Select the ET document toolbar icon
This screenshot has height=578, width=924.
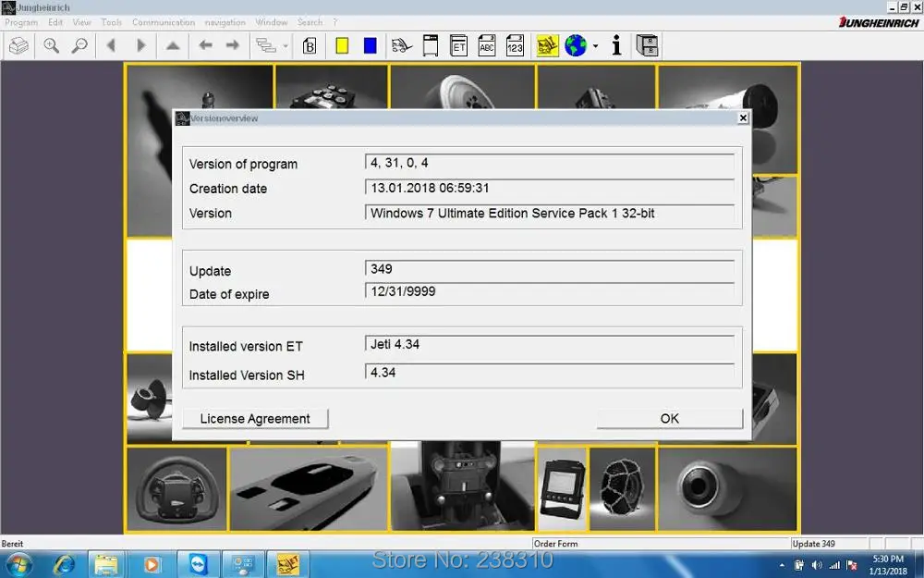[x=458, y=44]
